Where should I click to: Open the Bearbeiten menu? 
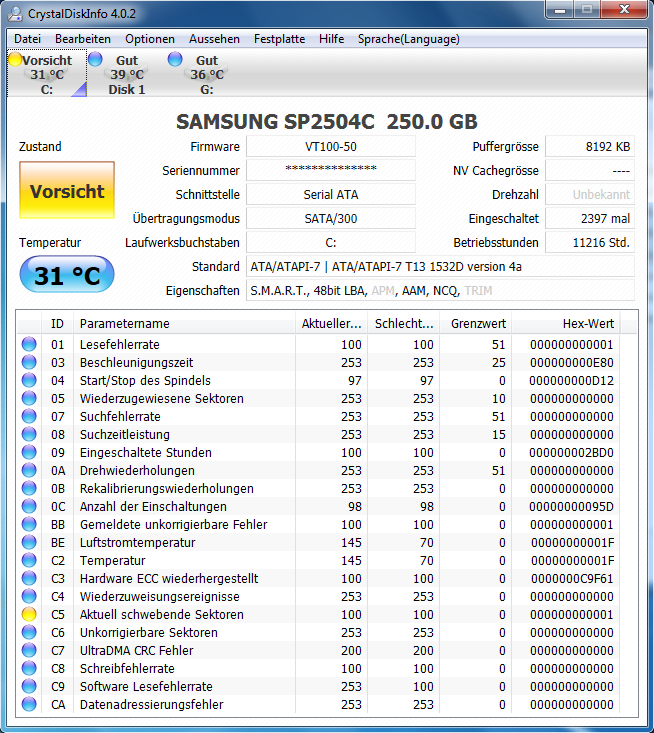point(83,39)
